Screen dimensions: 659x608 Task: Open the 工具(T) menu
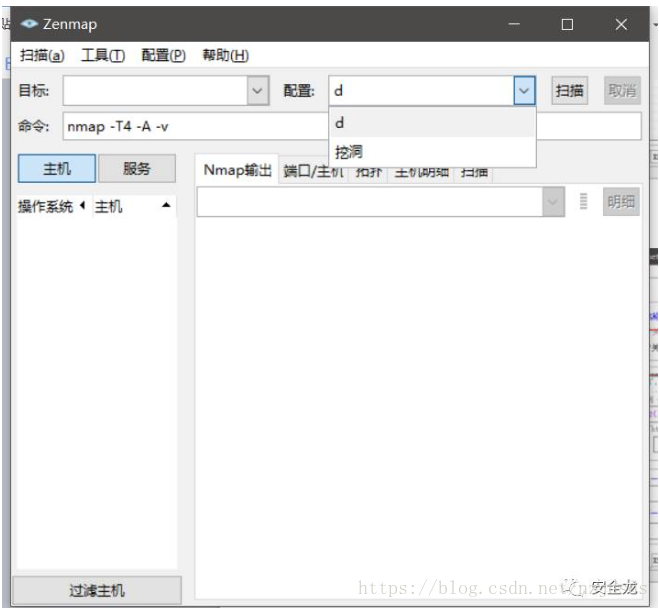103,55
